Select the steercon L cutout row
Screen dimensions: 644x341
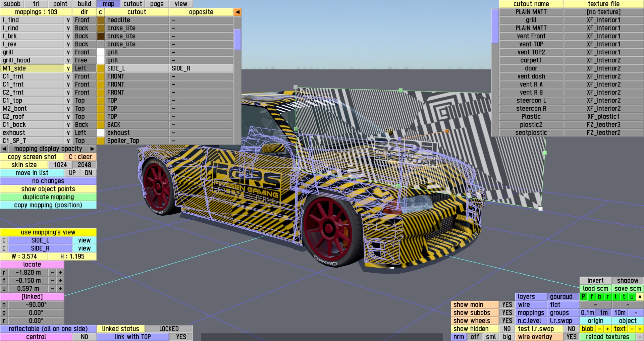531,101
